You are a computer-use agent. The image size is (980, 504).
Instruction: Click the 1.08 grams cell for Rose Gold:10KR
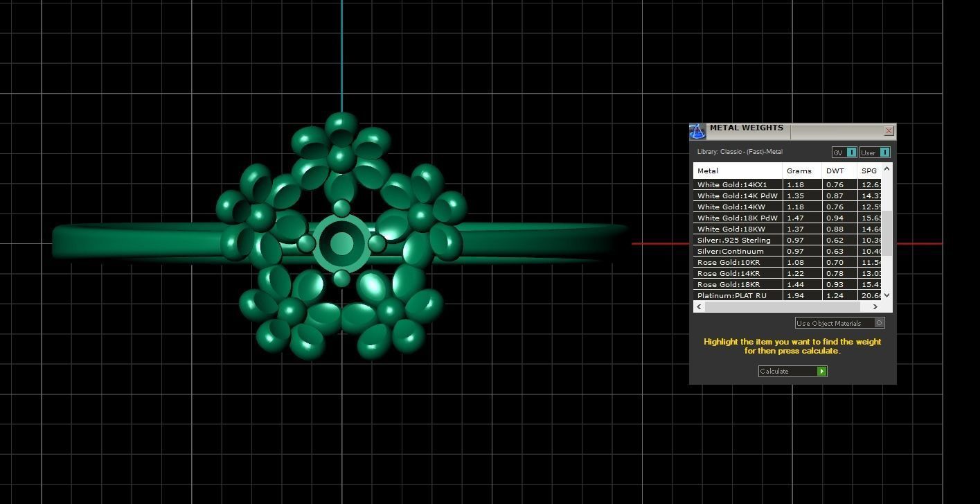tap(802, 262)
